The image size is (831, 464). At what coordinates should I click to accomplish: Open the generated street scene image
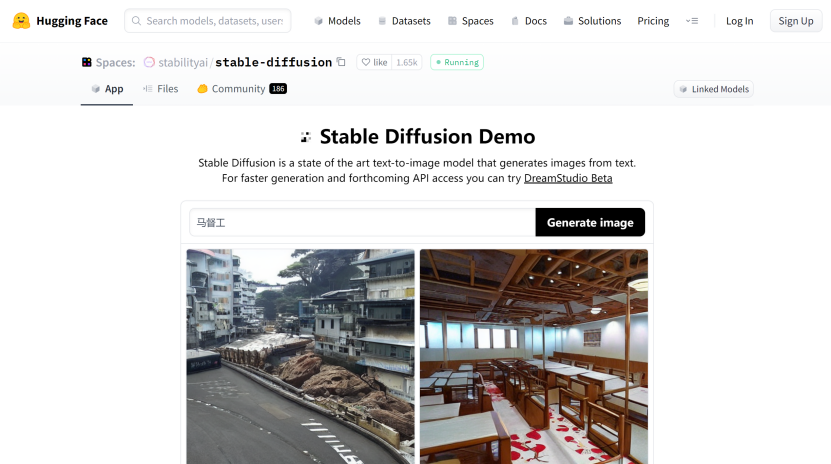(300, 356)
